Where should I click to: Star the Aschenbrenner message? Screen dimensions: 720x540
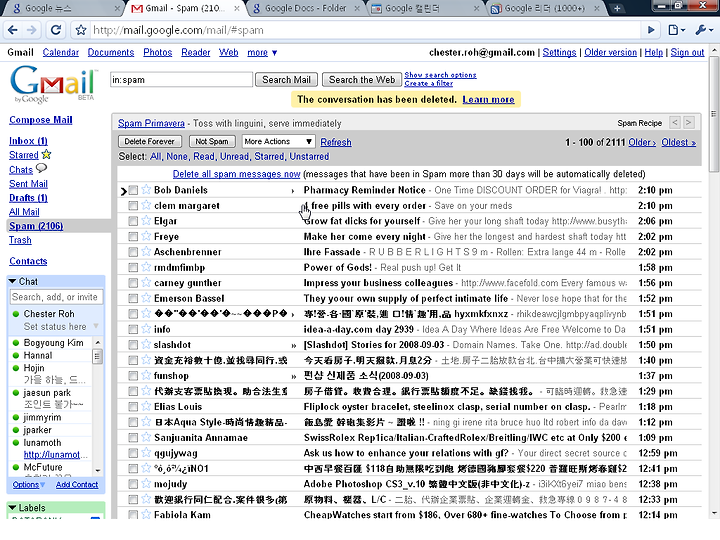(x=146, y=252)
